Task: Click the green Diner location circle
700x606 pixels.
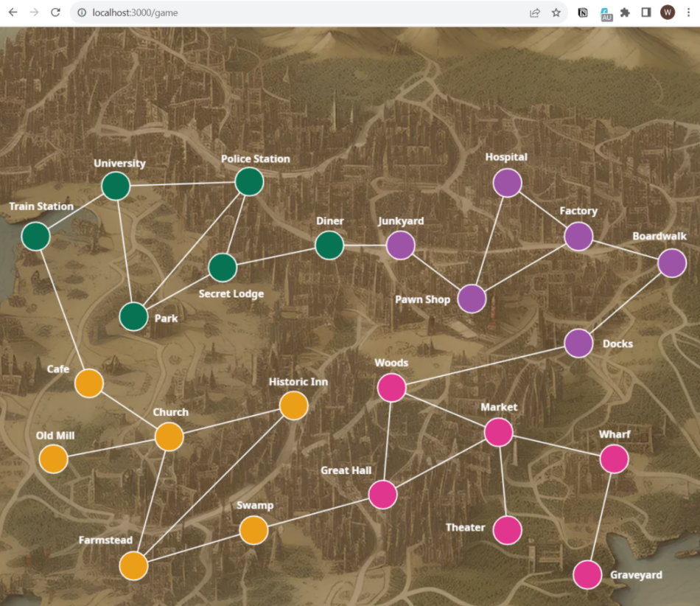Action: [x=329, y=245]
